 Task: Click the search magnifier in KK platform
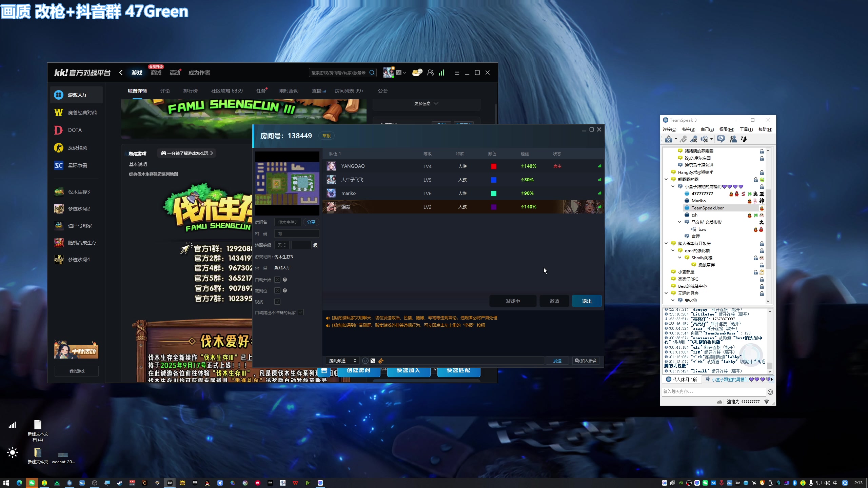[372, 73]
